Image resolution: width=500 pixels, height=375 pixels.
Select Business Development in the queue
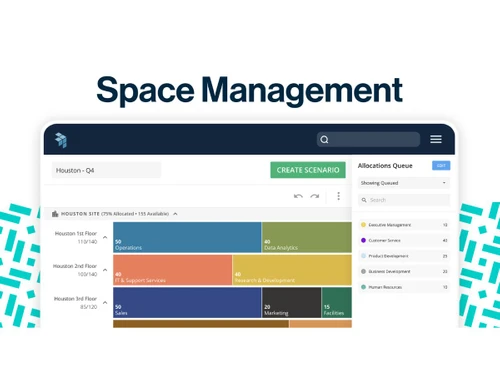click(404, 271)
